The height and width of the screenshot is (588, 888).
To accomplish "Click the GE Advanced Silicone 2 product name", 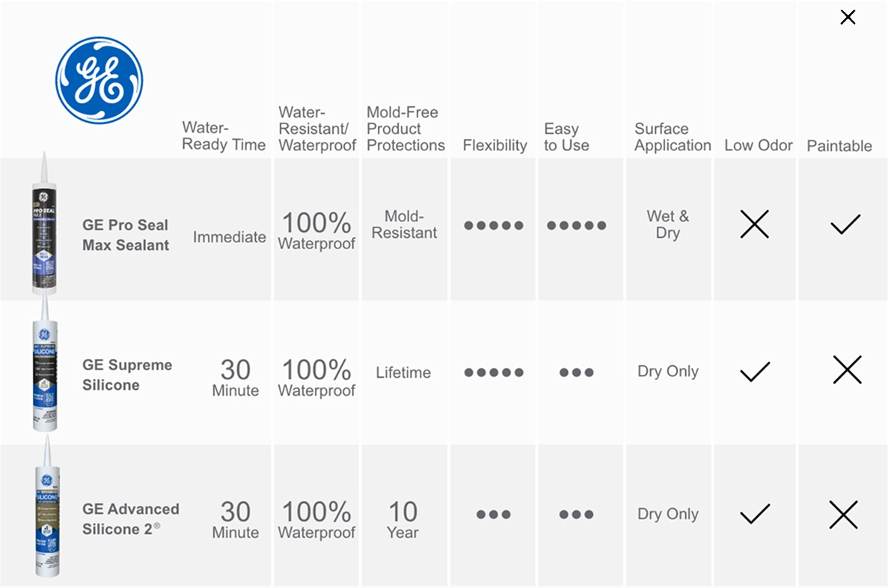I will click(131, 519).
